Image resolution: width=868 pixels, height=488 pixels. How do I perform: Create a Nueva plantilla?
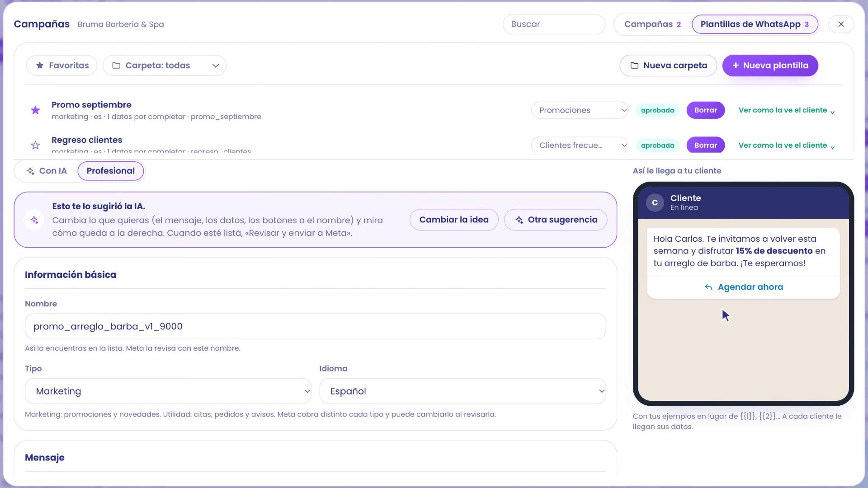(770, 66)
